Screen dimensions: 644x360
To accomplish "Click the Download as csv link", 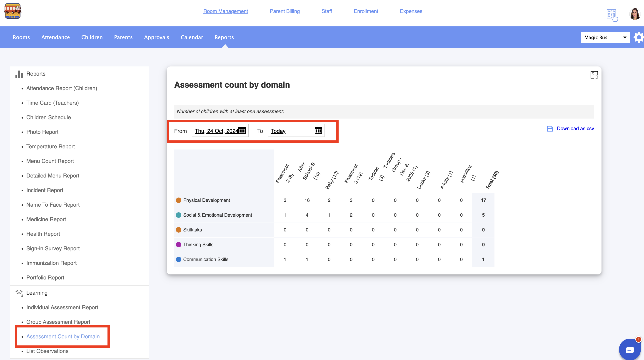I will pos(575,128).
